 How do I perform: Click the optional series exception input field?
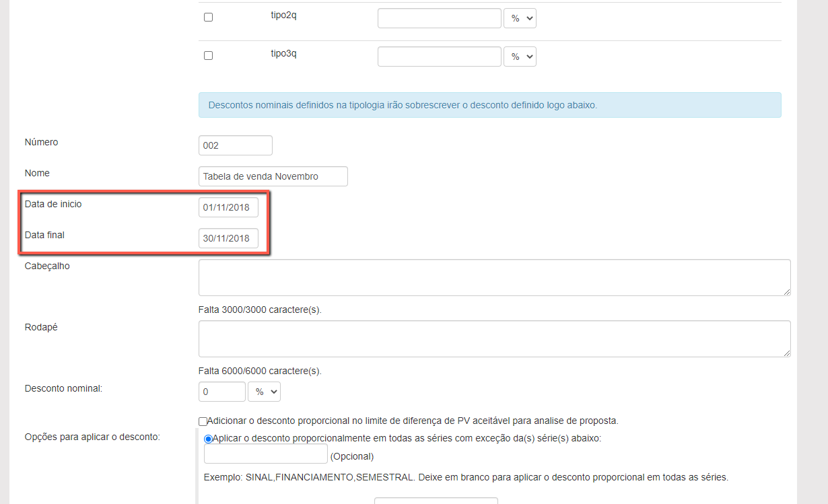click(265, 454)
